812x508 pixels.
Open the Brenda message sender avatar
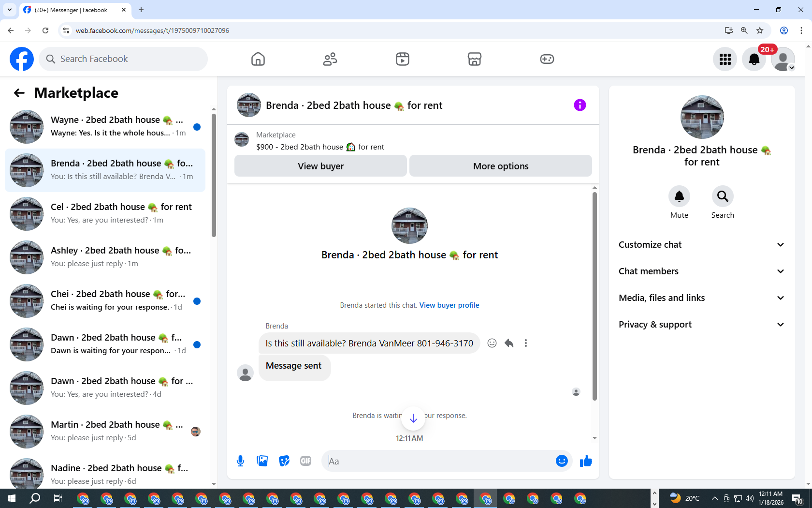(x=245, y=373)
